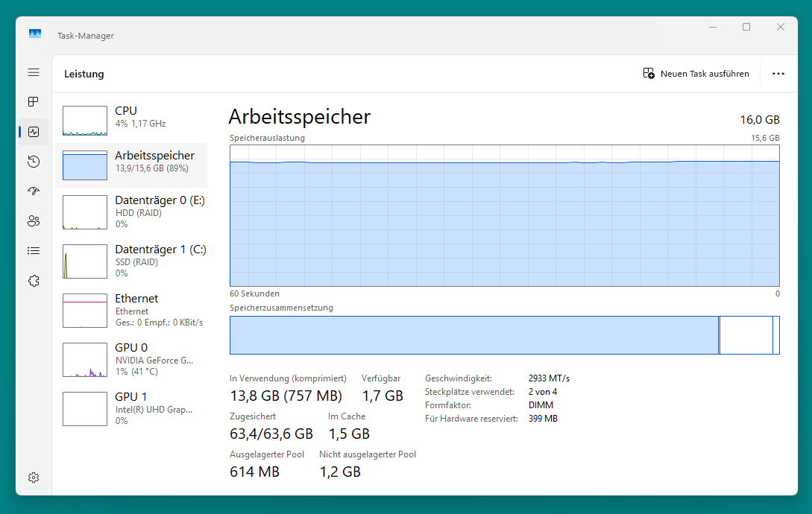Open Task Manager settings gear

click(34, 477)
